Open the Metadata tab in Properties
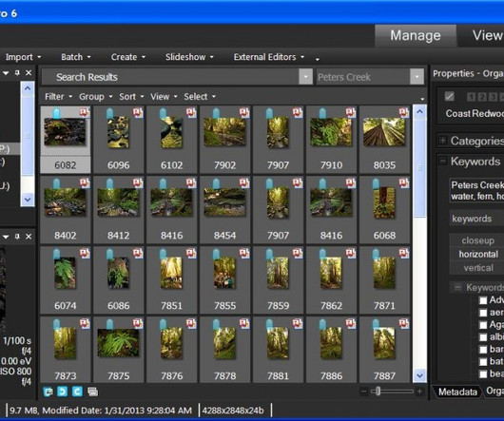The height and width of the screenshot is (421, 504). click(x=457, y=392)
